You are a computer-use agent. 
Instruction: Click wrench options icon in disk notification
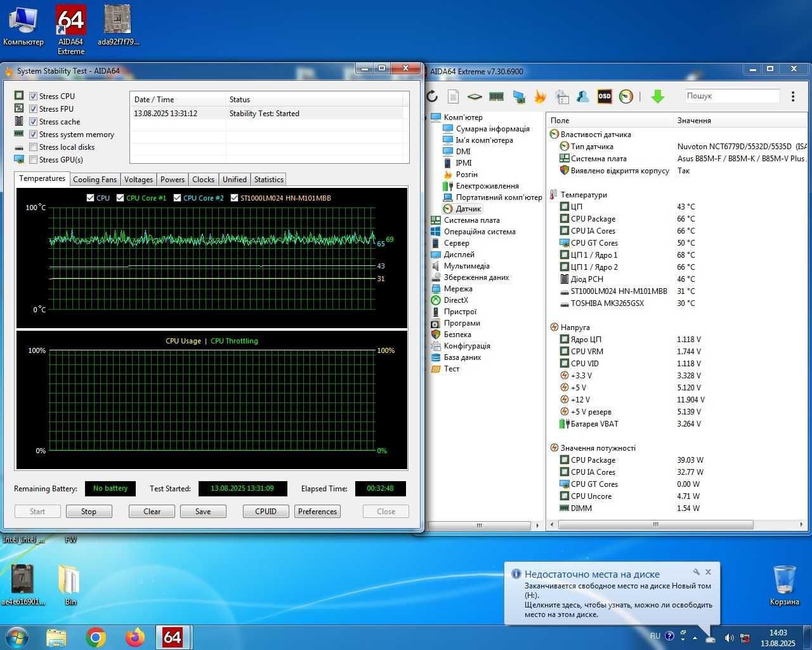[x=697, y=572]
